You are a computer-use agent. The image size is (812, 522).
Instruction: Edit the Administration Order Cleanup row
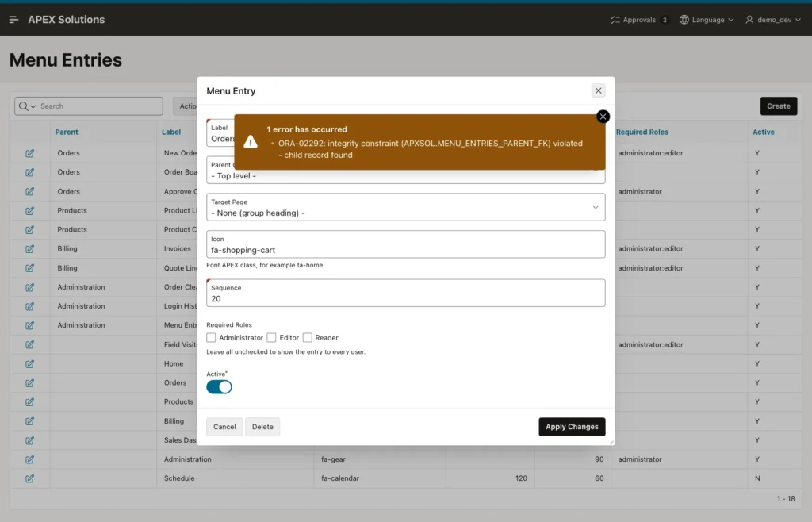click(29, 287)
